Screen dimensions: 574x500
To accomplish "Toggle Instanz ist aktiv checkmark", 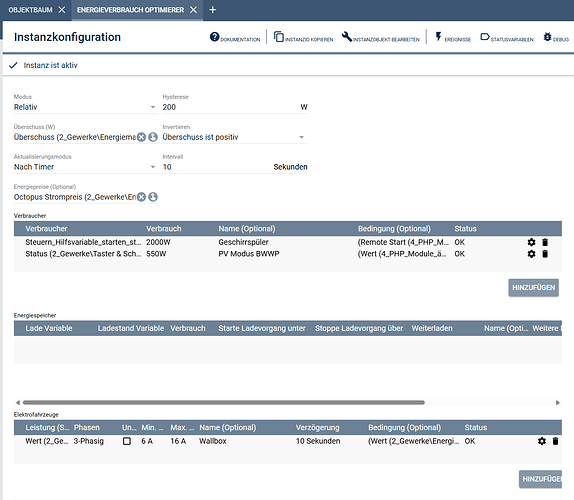I will point(13,66).
